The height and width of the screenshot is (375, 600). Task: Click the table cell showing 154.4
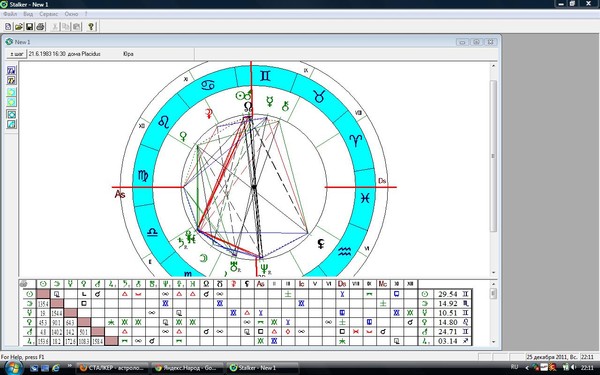57,313
